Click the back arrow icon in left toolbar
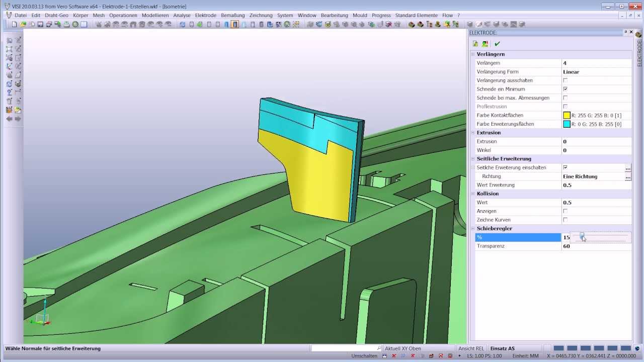This screenshot has height=362, width=644. [9, 119]
